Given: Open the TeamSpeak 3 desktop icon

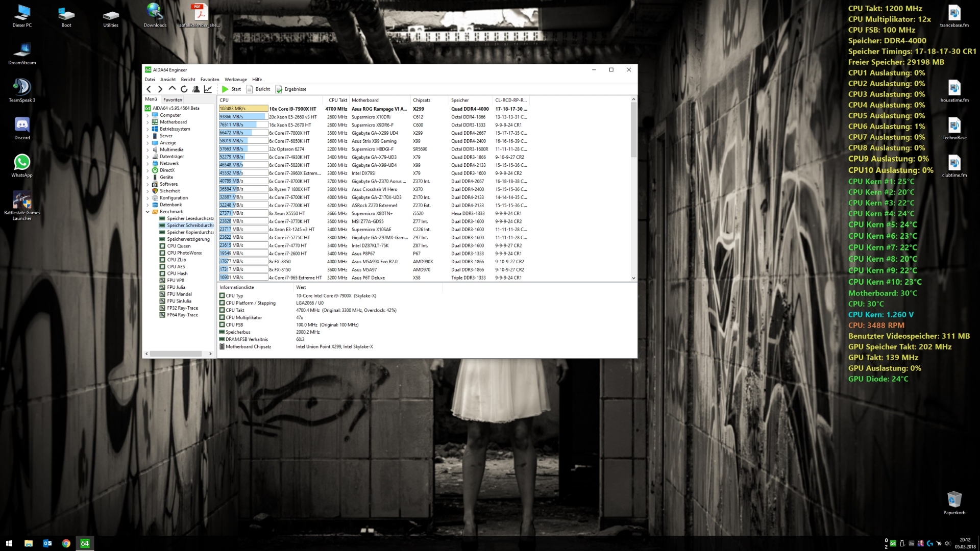Looking at the screenshot, I should pyautogui.click(x=22, y=90).
